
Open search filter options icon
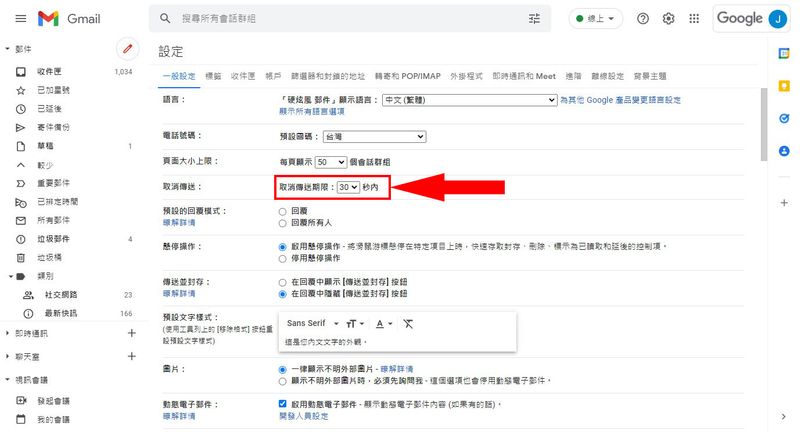point(534,18)
